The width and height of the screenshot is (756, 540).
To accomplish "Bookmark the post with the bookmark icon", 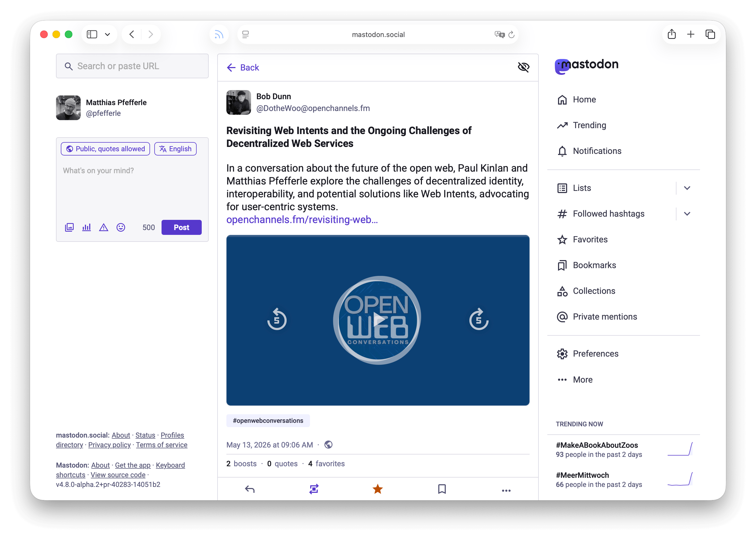I will 442,489.
